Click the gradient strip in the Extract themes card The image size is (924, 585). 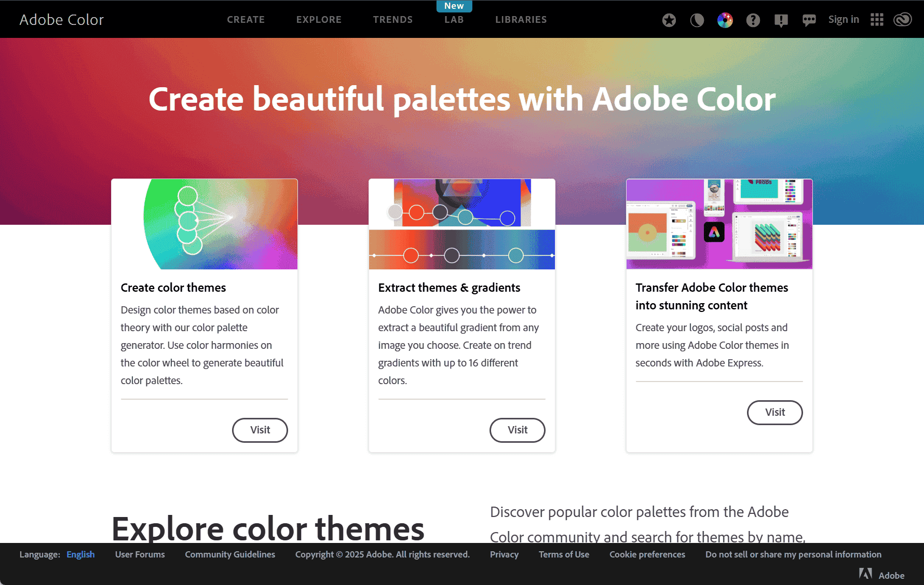pos(461,250)
